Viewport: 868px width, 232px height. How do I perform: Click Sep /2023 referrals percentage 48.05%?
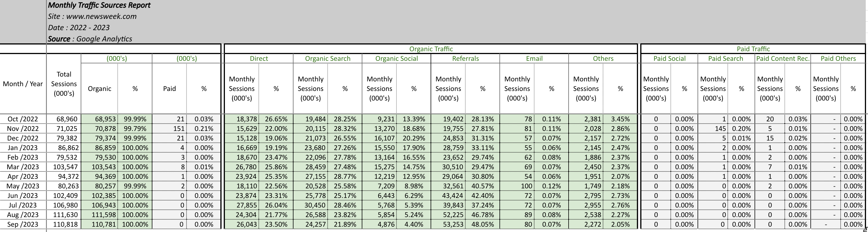point(483,224)
